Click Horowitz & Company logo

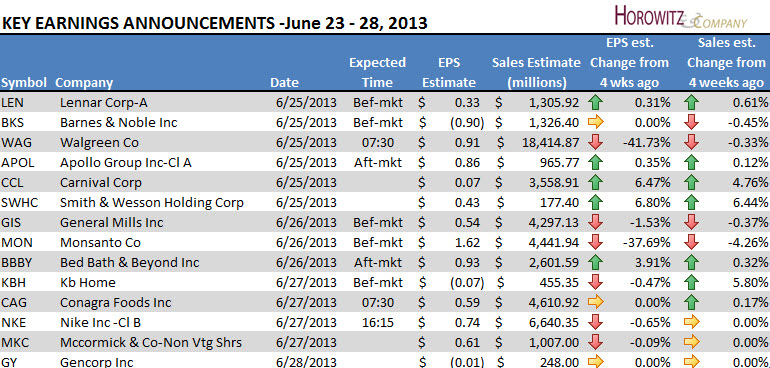[680, 17]
